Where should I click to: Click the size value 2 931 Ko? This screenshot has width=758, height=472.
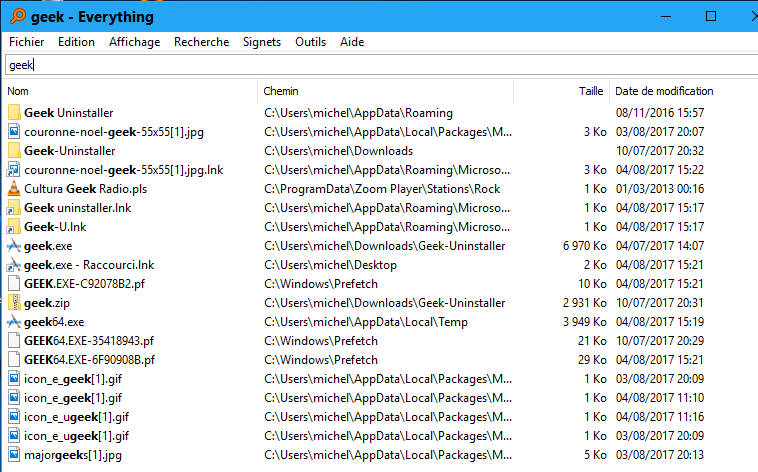[x=584, y=303]
